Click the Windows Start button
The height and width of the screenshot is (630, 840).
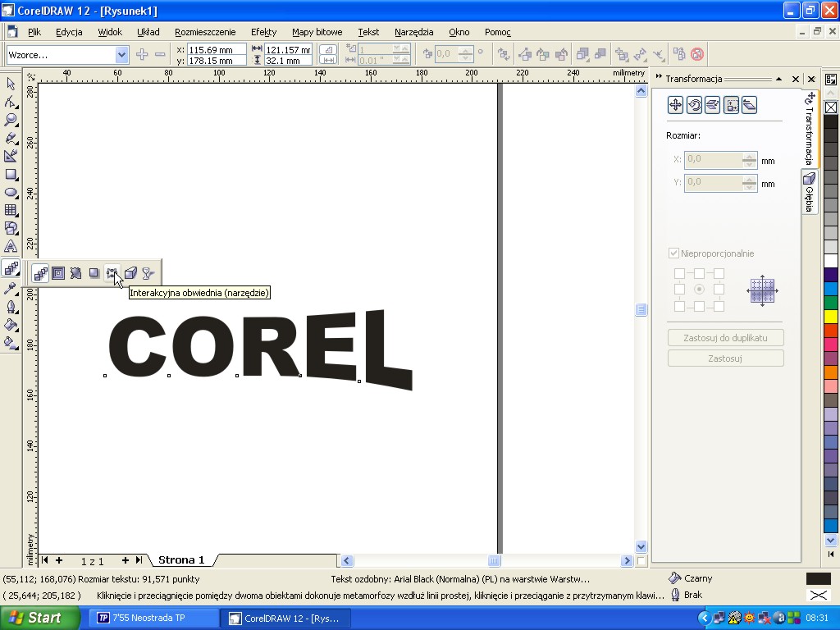coord(39,618)
